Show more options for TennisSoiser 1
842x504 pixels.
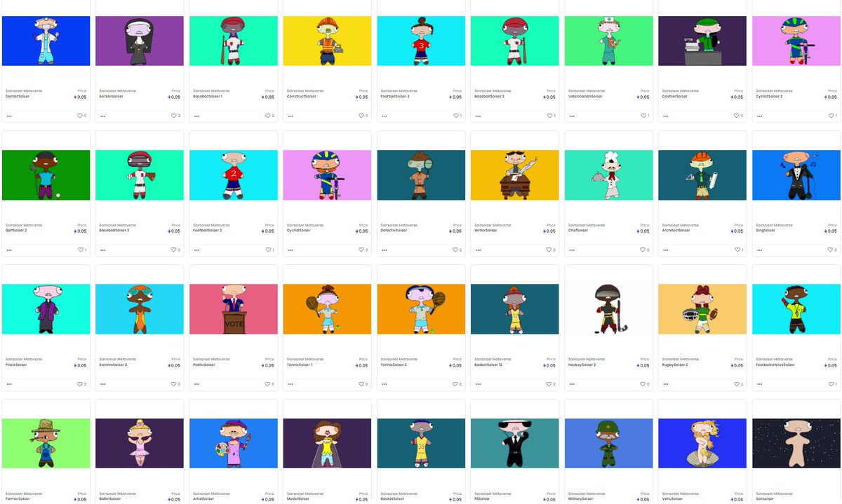pos(290,384)
